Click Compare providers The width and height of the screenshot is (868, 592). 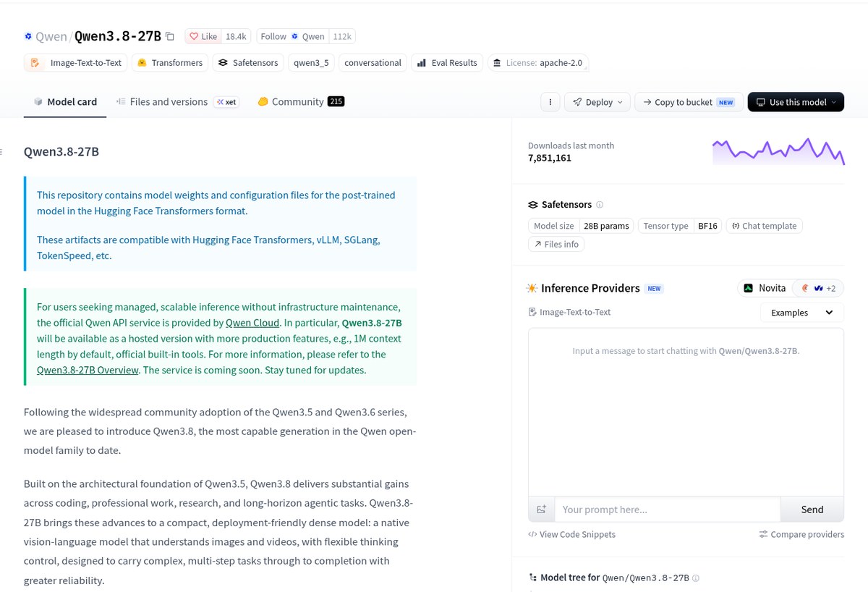click(x=801, y=534)
